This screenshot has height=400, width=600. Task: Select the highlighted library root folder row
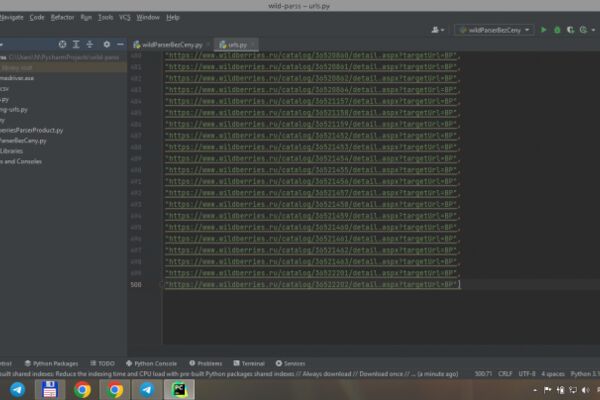[x=63, y=68]
